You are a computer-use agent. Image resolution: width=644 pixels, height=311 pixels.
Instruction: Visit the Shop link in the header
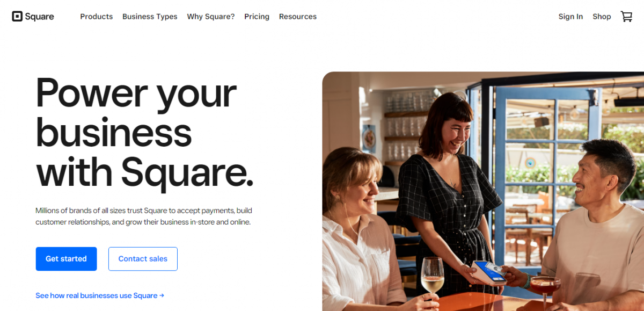click(x=602, y=17)
